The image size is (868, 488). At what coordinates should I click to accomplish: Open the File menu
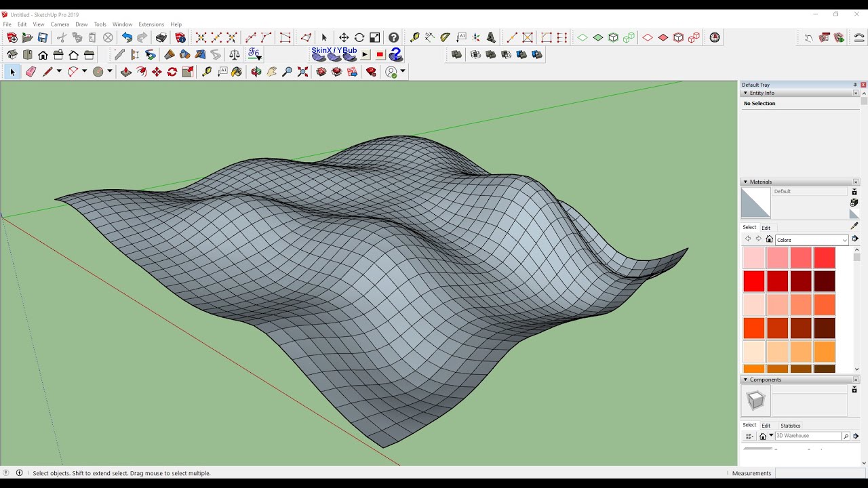click(x=7, y=24)
